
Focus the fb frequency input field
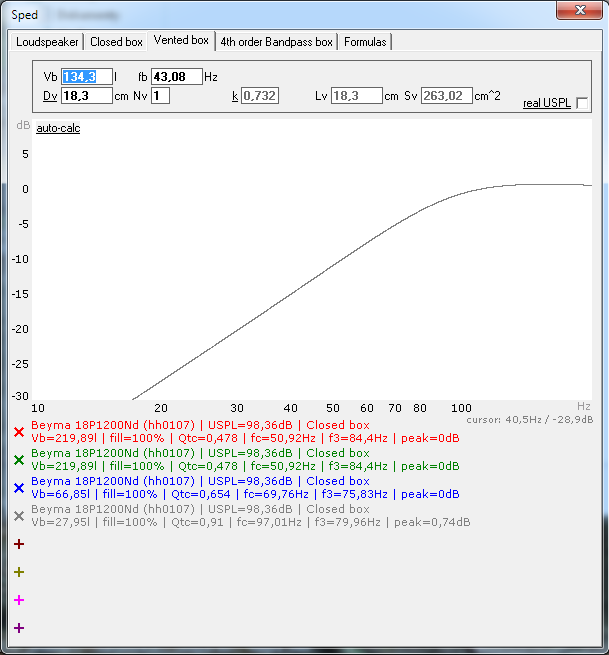pyautogui.click(x=177, y=76)
